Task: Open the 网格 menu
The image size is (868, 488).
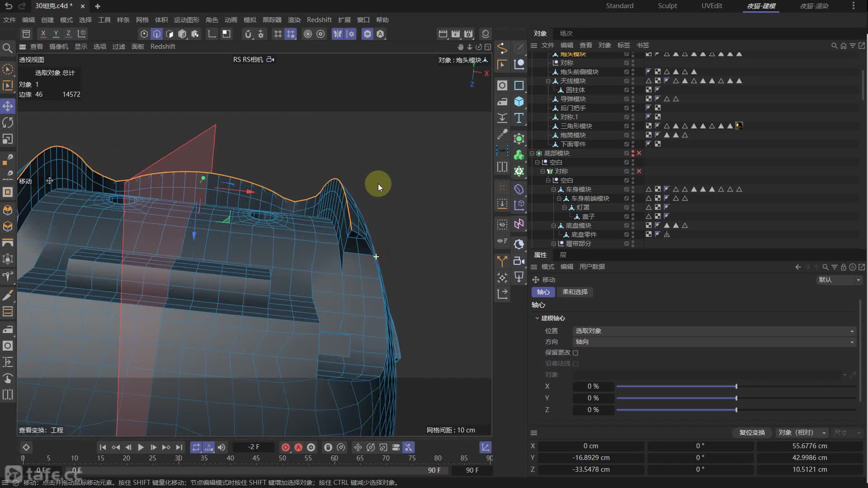Action: 142,20
